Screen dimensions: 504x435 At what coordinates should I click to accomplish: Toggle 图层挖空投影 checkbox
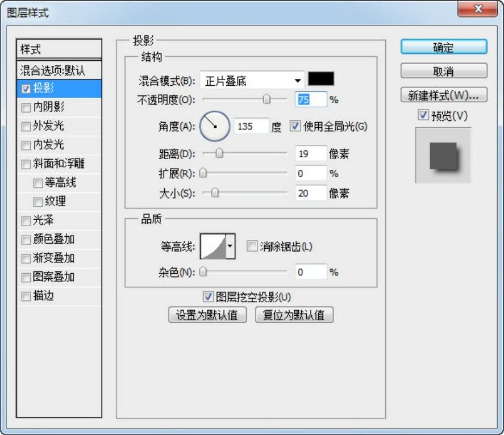click(208, 296)
